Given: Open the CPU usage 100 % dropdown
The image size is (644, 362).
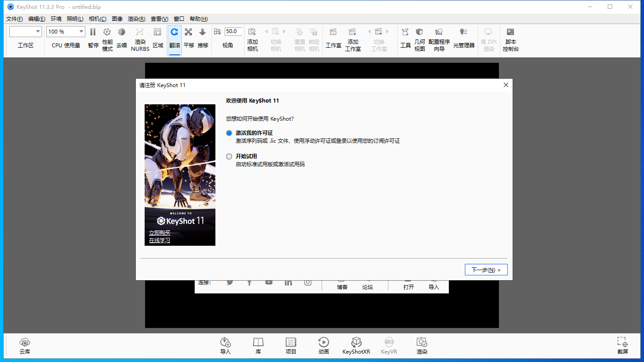Looking at the screenshot, I should tap(65, 31).
